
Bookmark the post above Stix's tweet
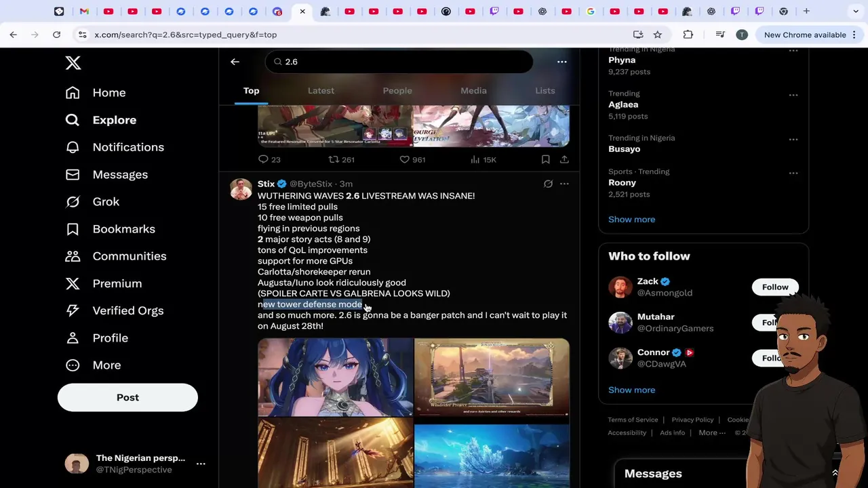coord(545,159)
